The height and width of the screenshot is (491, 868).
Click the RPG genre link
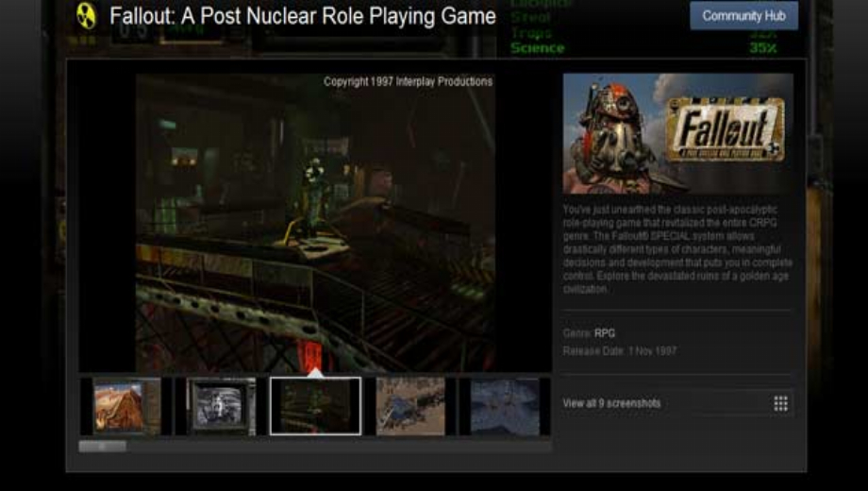[605, 333]
